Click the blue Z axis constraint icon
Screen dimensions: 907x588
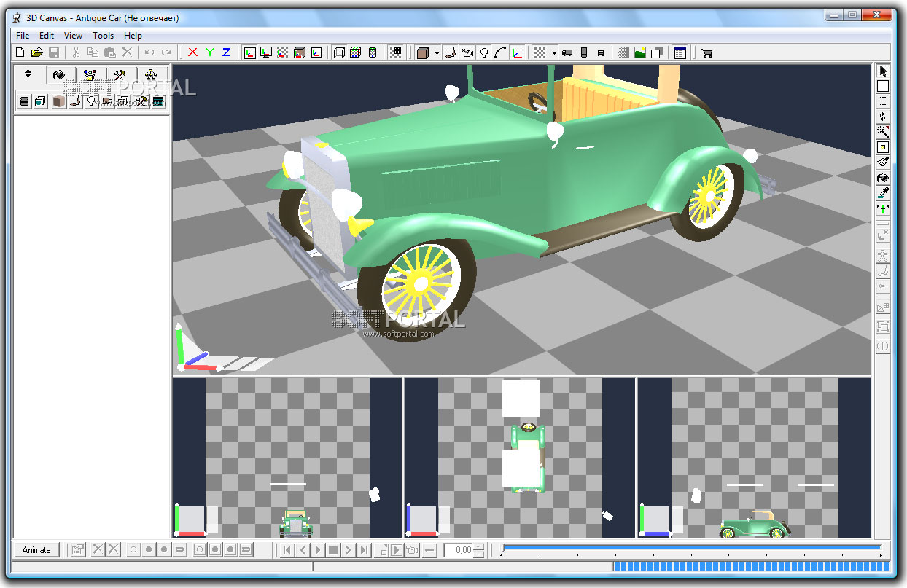click(x=227, y=52)
